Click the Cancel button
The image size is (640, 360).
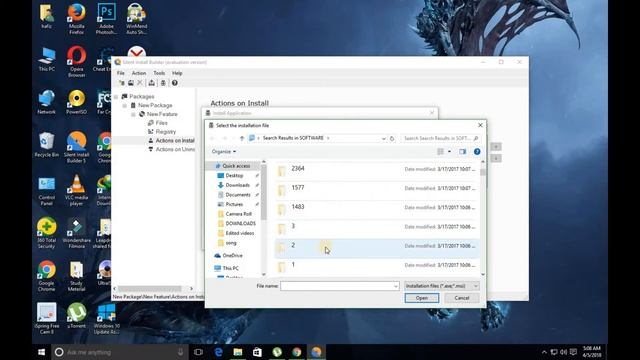point(462,298)
